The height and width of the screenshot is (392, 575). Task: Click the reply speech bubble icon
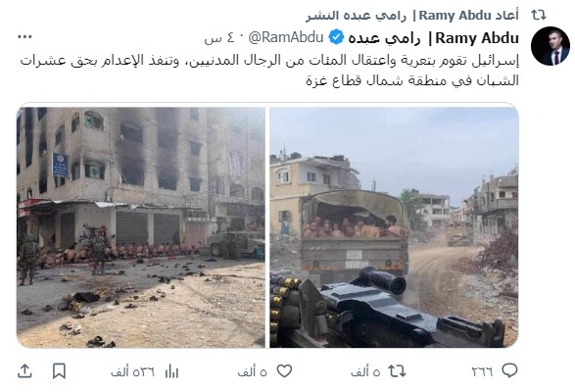(509, 371)
